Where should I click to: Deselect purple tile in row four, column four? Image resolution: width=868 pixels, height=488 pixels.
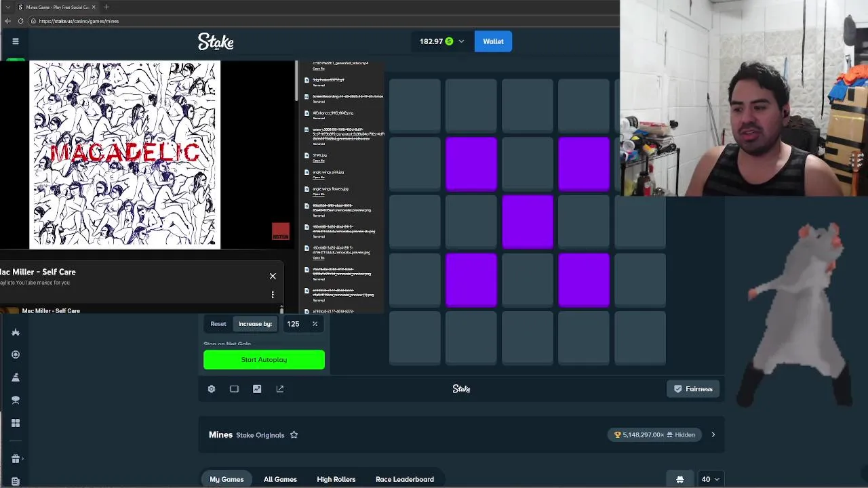click(x=584, y=280)
